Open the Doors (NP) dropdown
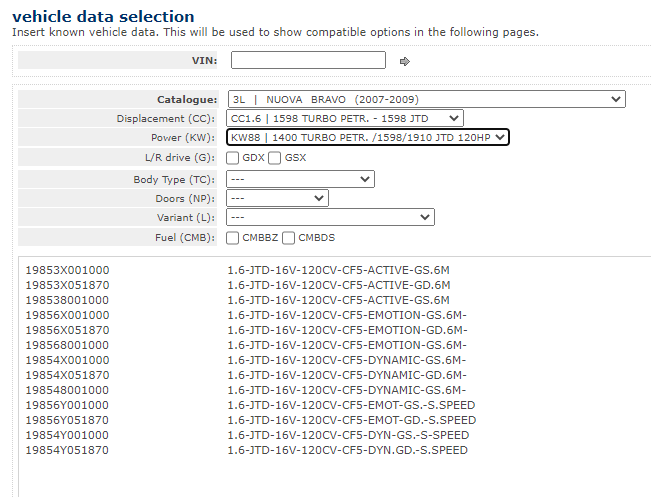 pyautogui.click(x=277, y=198)
